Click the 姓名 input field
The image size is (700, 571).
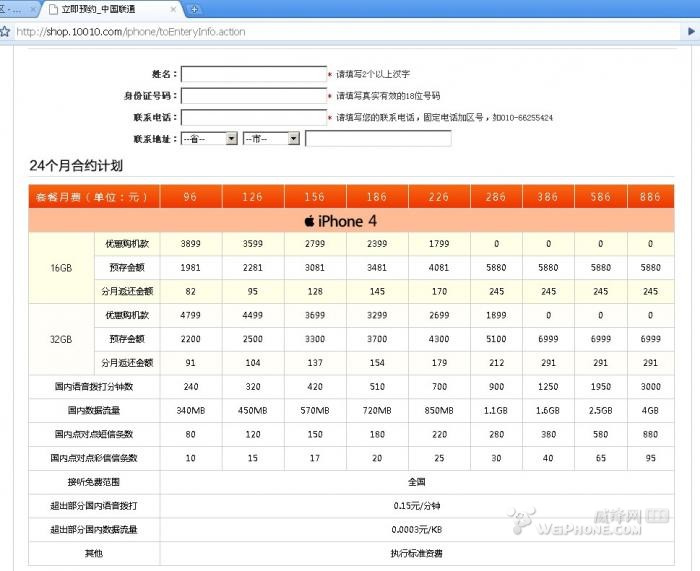click(x=254, y=74)
